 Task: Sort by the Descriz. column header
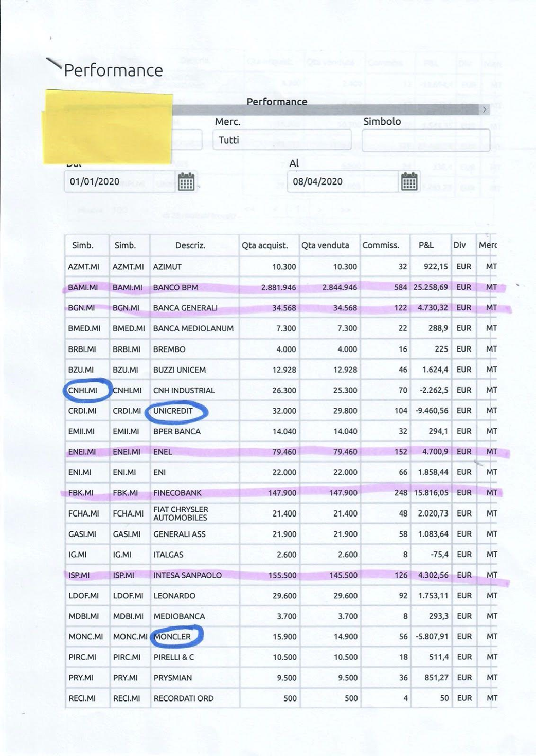190,245
